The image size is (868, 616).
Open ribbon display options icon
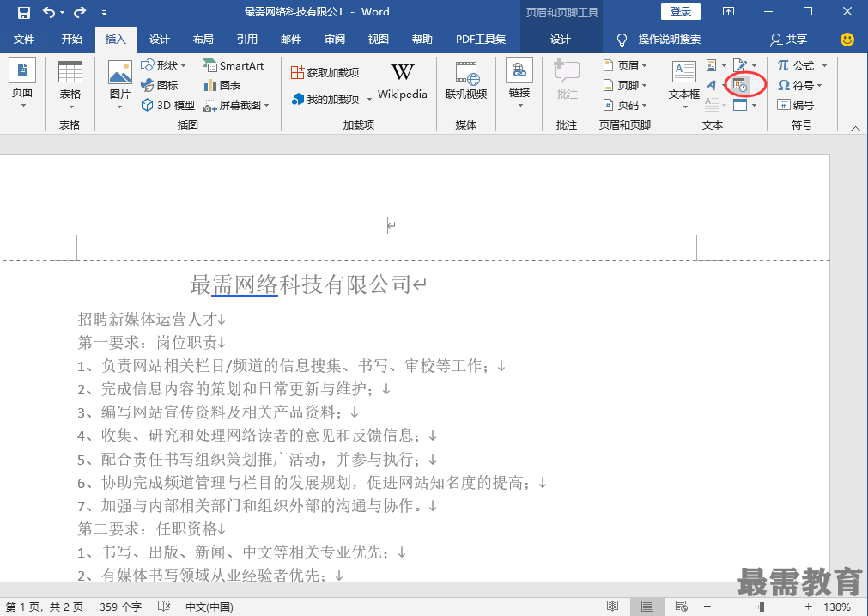coord(729,12)
